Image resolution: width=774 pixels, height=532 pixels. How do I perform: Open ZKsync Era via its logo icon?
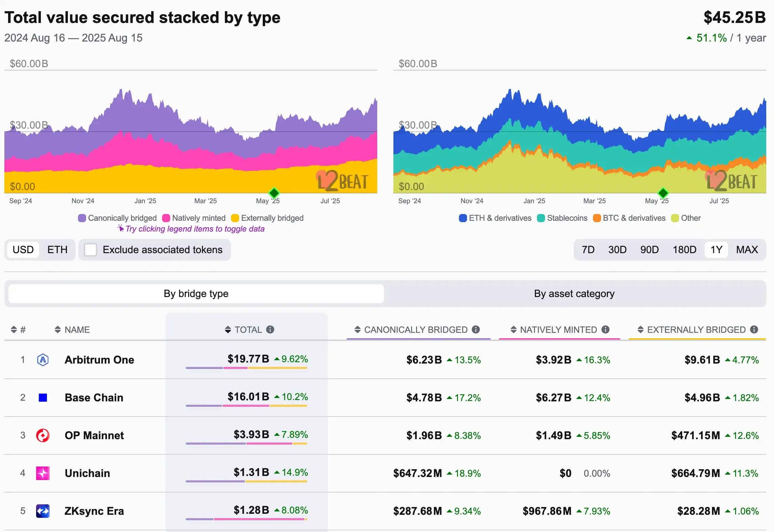(43, 511)
